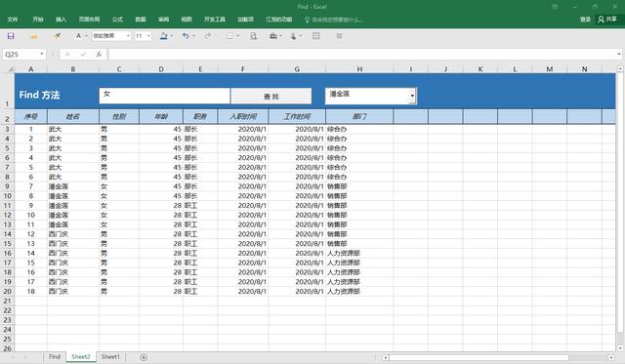625x364 pixels.
Task: Click the Insert Function fx icon
Action: (99, 55)
